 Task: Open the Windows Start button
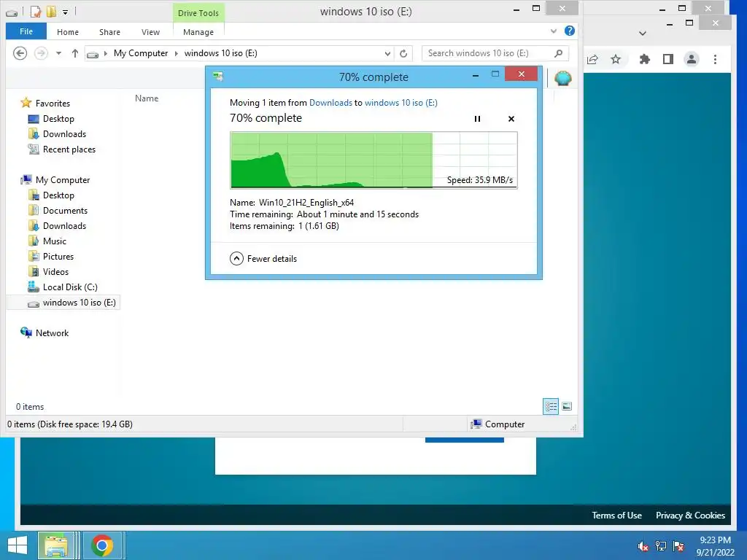18,545
